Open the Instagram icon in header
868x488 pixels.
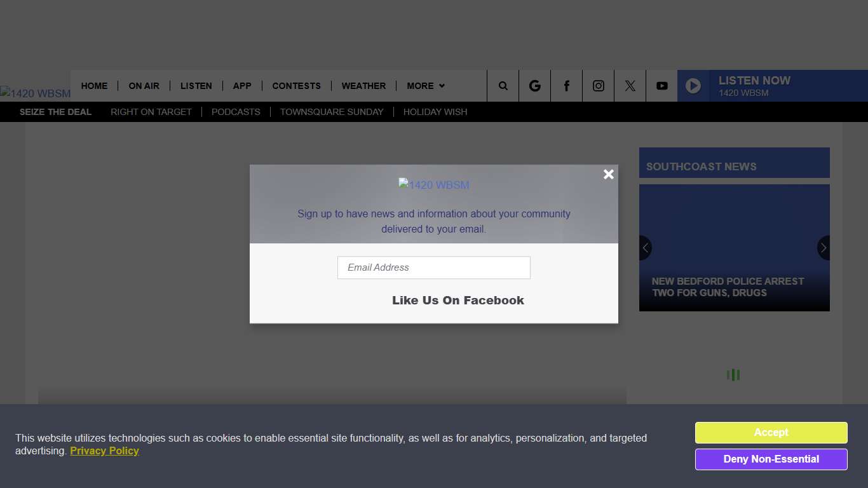598,86
